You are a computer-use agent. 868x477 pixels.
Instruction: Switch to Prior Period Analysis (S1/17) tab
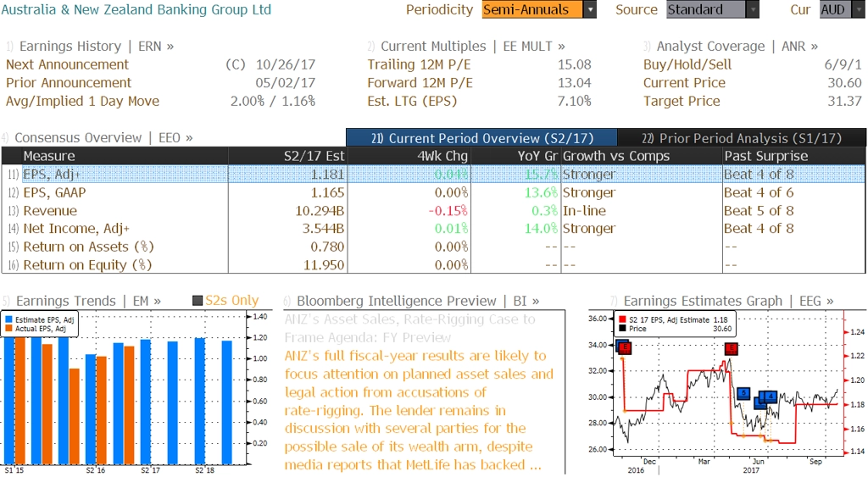tap(742, 138)
